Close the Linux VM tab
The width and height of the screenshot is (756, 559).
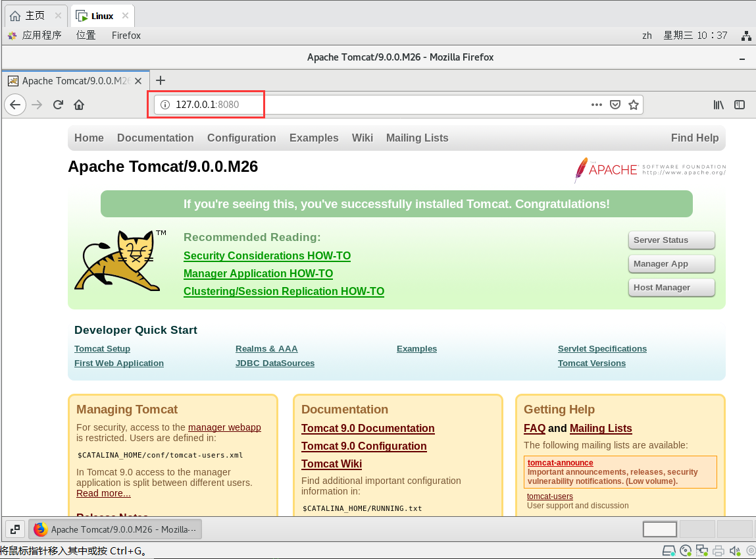(x=126, y=15)
